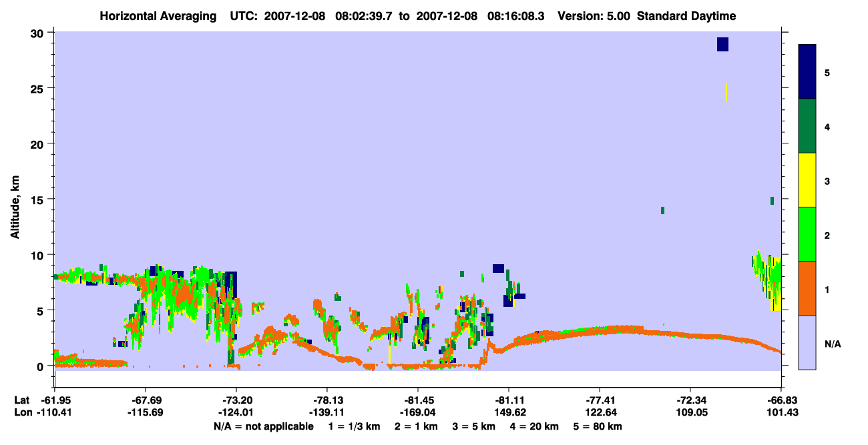Click the latitude value '-73.20'
Viewport: 868px width, 445px height.
pos(236,400)
